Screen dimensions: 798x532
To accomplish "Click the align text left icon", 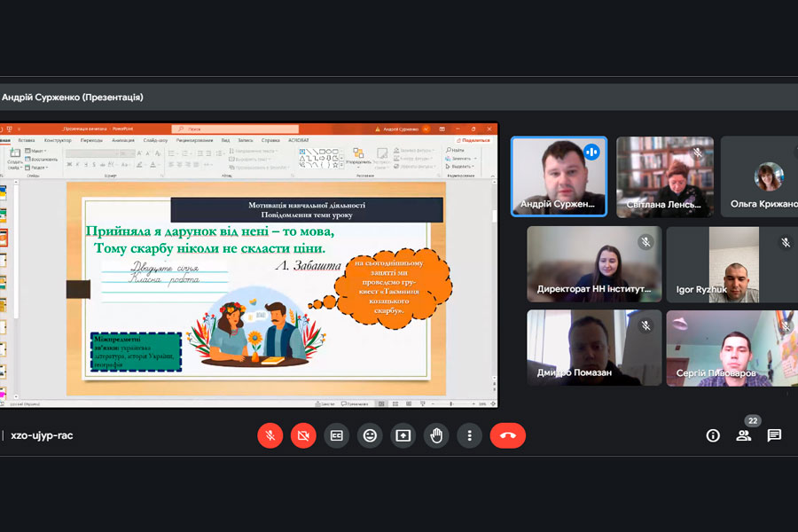I will (171, 164).
